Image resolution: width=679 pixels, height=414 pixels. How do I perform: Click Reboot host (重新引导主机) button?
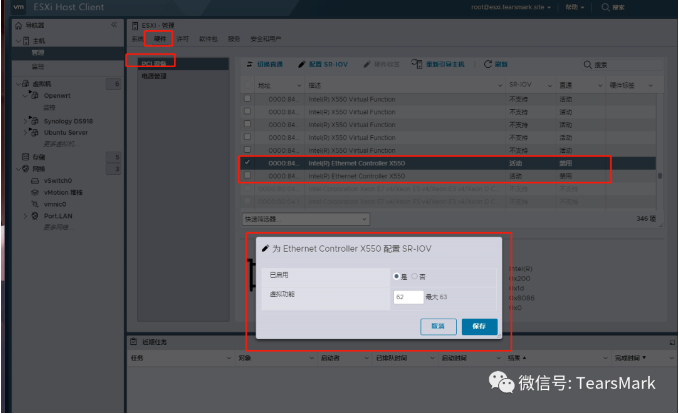(x=438, y=64)
